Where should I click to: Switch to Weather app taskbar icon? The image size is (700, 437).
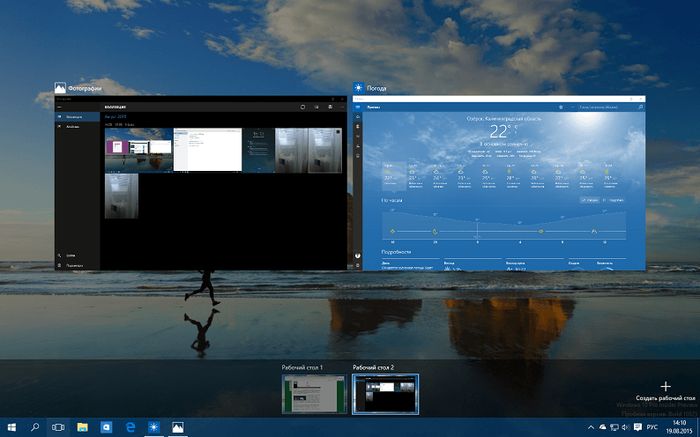click(154, 427)
